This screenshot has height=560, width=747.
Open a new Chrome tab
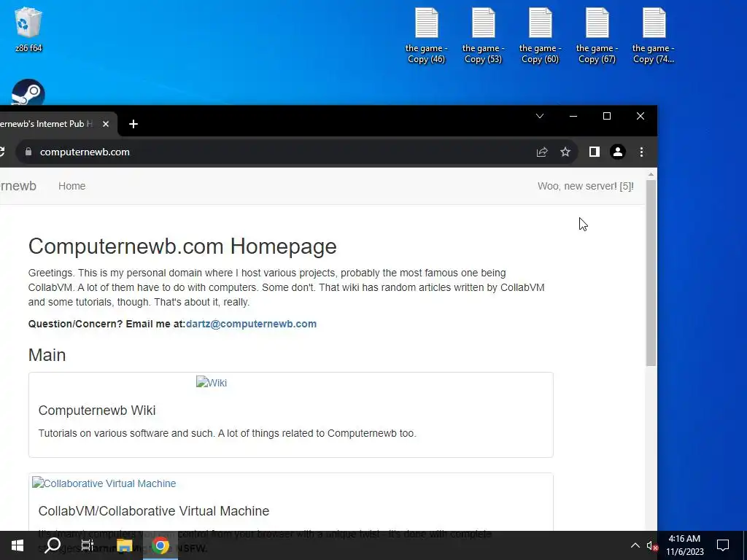(x=133, y=124)
